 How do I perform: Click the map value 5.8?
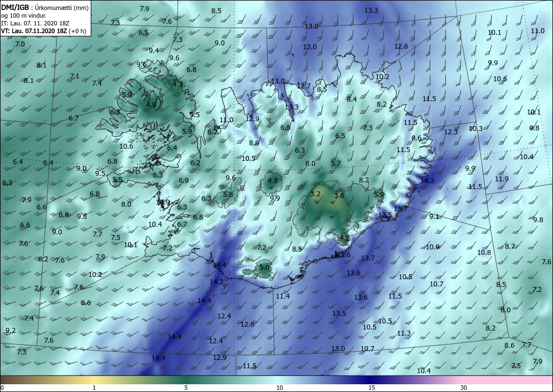[x=228, y=194]
